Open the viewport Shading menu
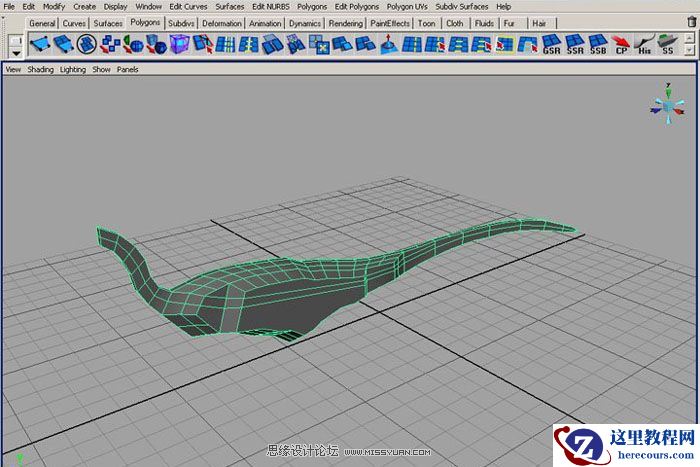 [x=40, y=70]
